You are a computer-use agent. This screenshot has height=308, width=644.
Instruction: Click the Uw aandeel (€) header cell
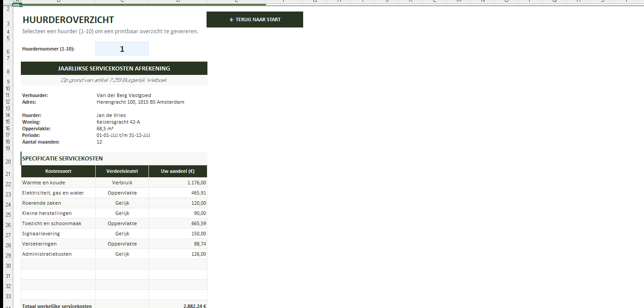(178, 171)
